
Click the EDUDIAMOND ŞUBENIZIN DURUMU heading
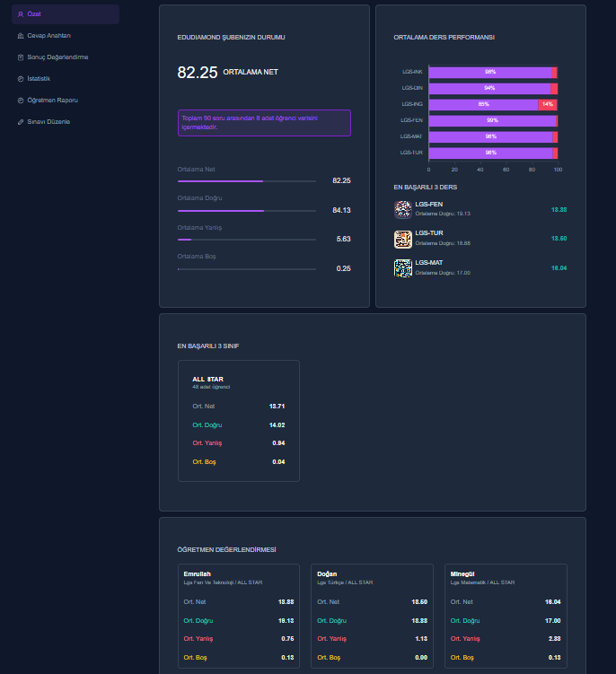[x=231, y=38]
